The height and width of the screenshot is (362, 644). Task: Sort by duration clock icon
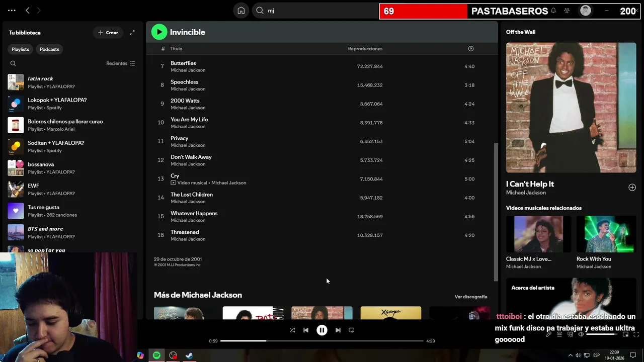tap(471, 49)
